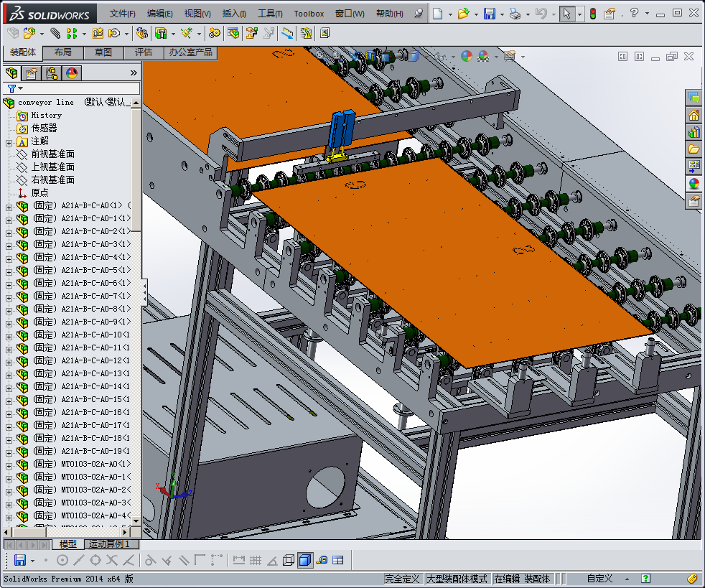Click the home icon in right task pane

click(x=694, y=115)
